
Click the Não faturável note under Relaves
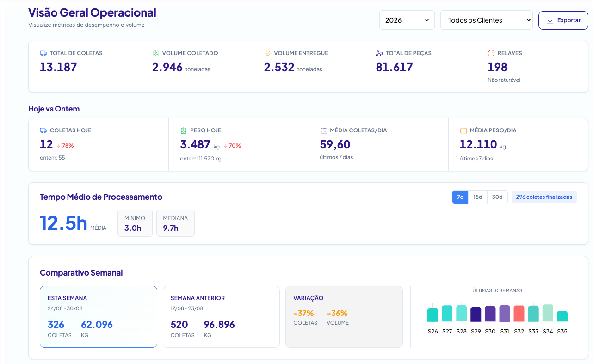pos(504,80)
